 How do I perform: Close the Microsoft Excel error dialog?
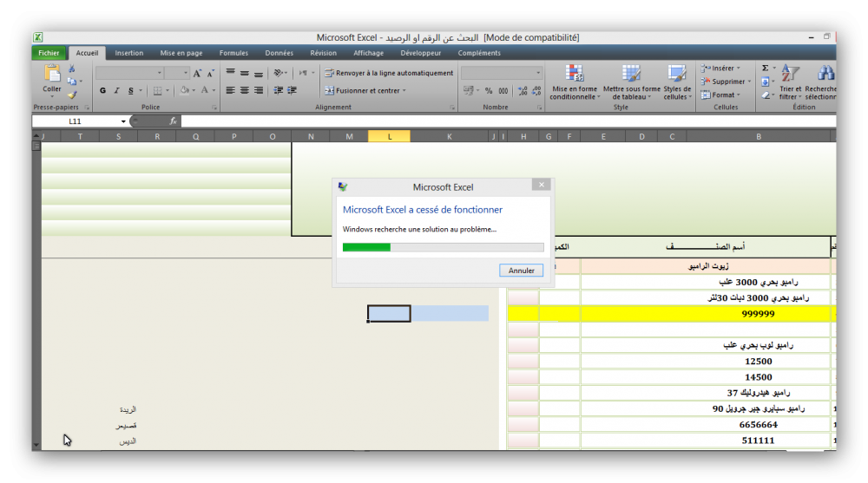pos(542,185)
